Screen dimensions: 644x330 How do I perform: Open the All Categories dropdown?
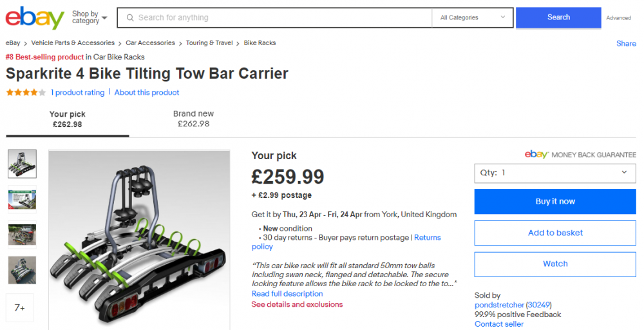coord(472,17)
